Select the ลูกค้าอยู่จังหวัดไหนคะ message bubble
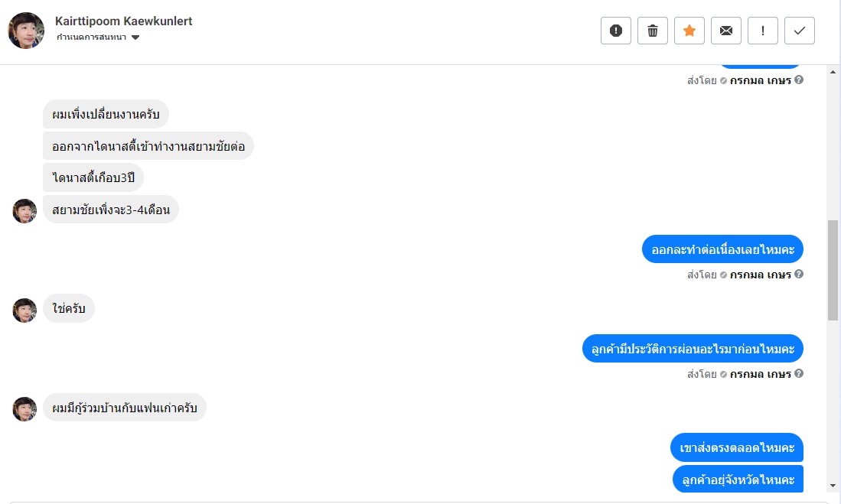The image size is (841, 504). point(738,480)
